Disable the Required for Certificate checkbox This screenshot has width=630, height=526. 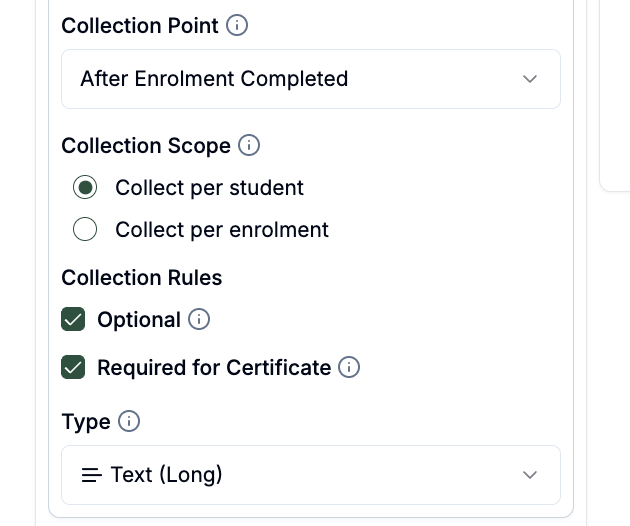coord(73,367)
